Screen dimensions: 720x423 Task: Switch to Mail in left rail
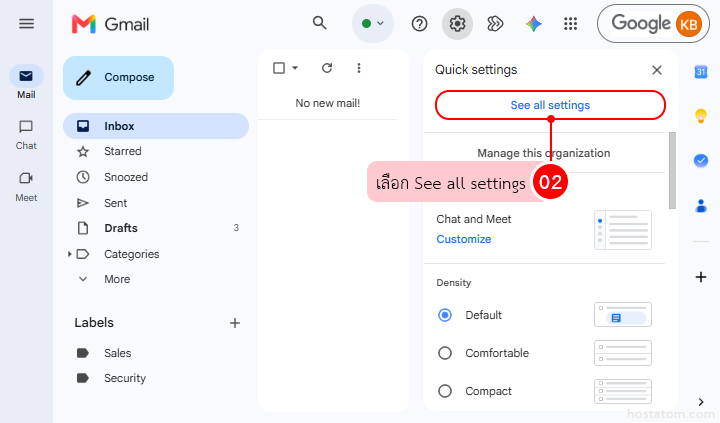26,83
